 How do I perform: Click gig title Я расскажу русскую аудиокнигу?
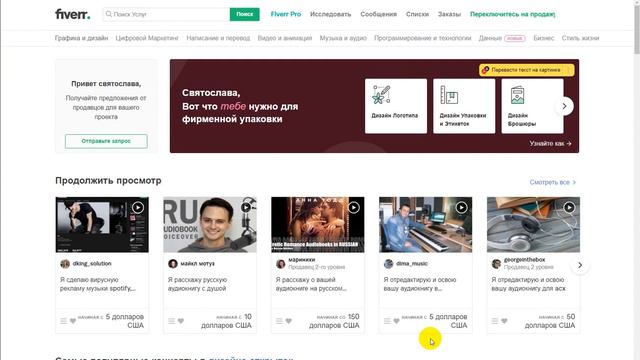pos(198,284)
